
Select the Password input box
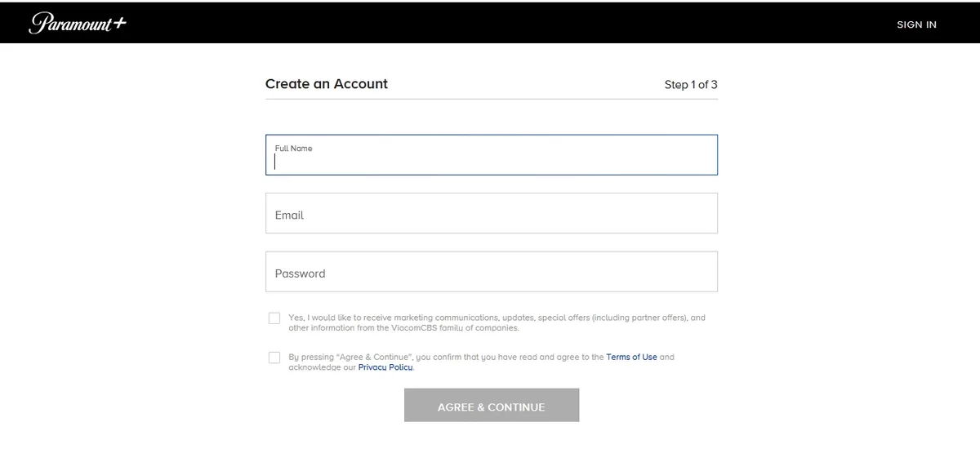[x=491, y=272]
